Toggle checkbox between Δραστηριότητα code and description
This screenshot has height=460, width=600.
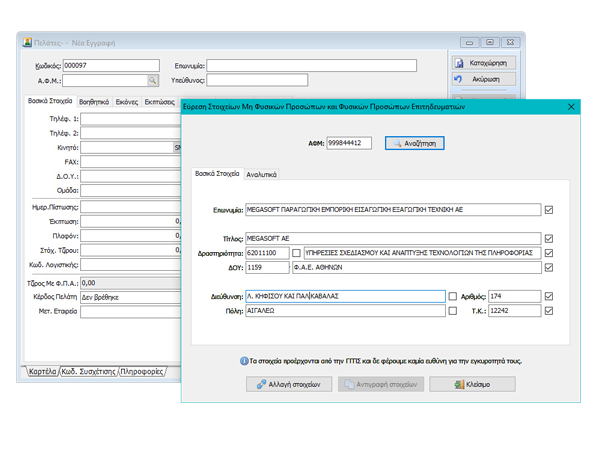(x=296, y=253)
